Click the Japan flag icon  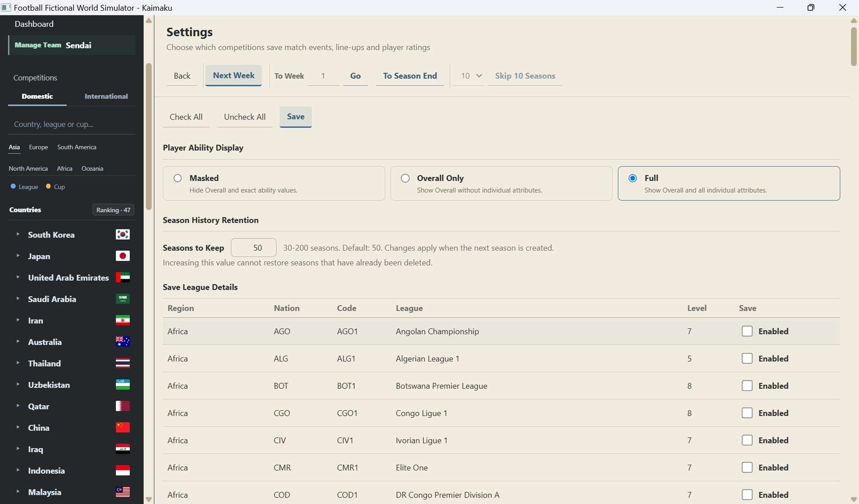pyautogui.click(x=122, y=256)
